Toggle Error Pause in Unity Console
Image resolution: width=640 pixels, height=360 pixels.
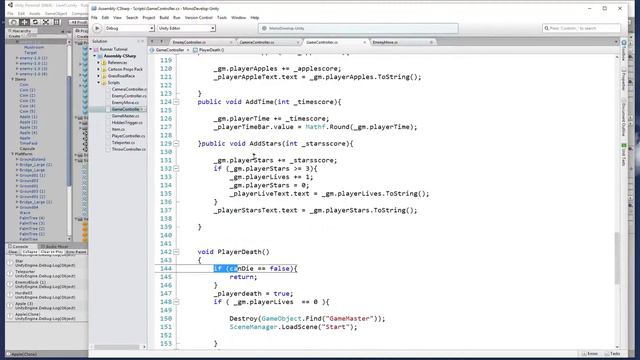tap(76, 252)
